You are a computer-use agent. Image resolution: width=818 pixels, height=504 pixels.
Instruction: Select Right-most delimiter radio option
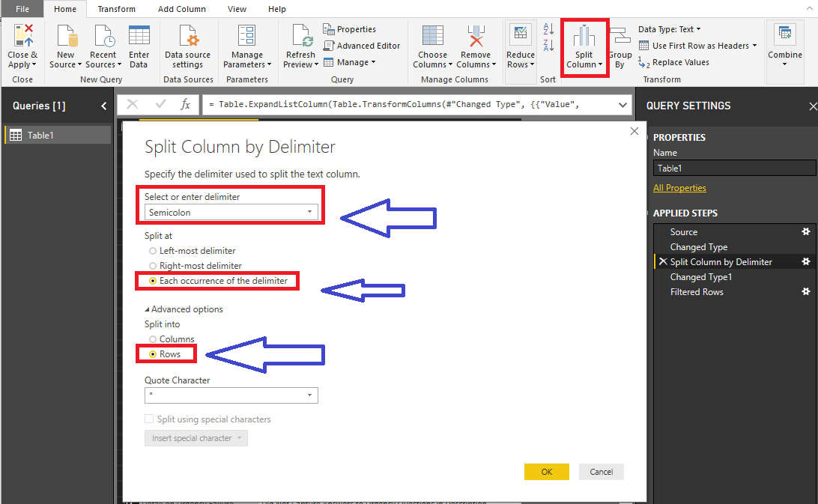pyautogui.click(x=154, y=266)
